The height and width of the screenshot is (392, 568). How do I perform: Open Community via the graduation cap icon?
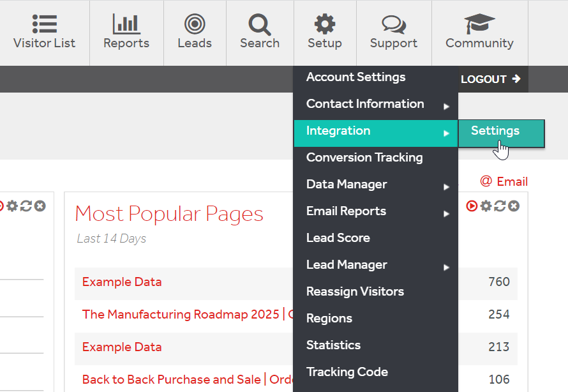coord(479,23)
